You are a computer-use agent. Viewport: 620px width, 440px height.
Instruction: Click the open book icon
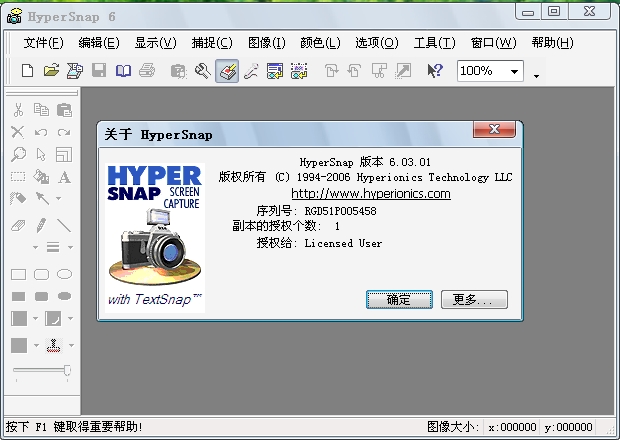point(123,71)
